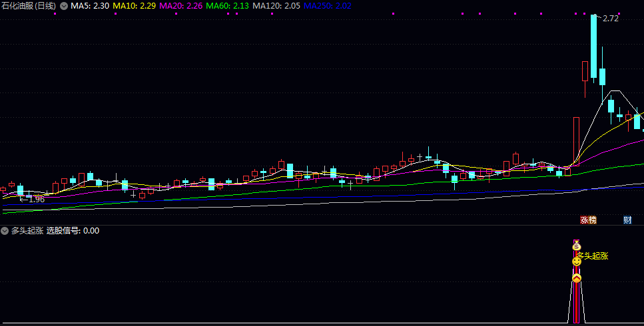Click the 1.96 low price label
This screenshot has height=326, width=644.
click(x=36, y=200)
